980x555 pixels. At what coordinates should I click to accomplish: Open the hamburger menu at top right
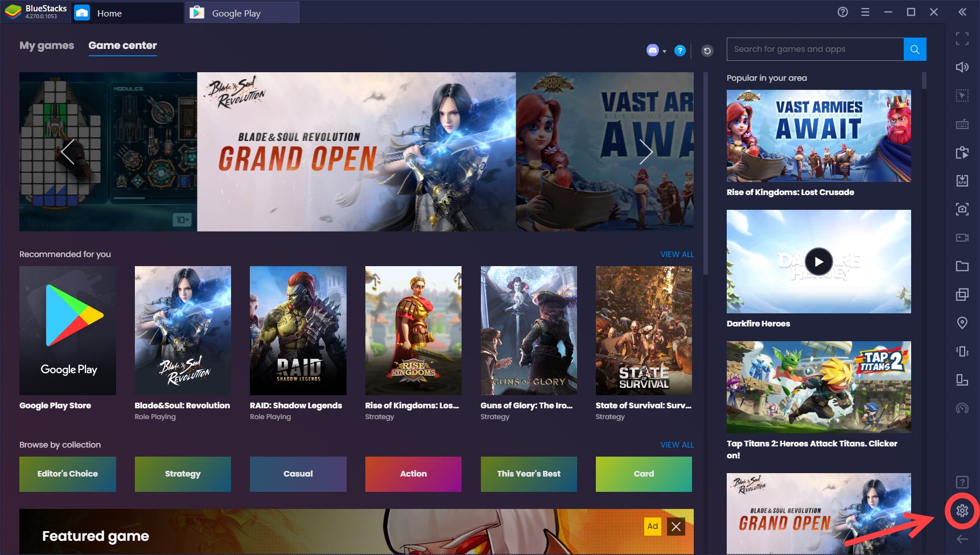coord(864,11)
